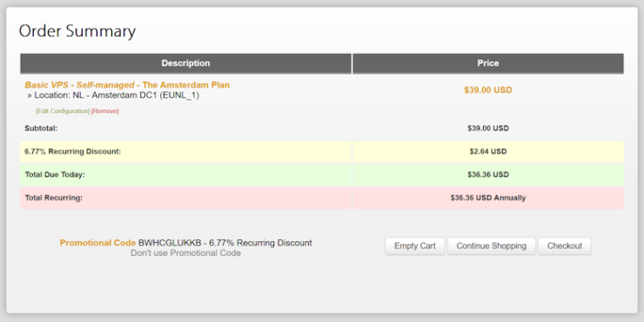Click the Empty Cart button
Viewport: 644px width, 322px height.
[415, 246]
